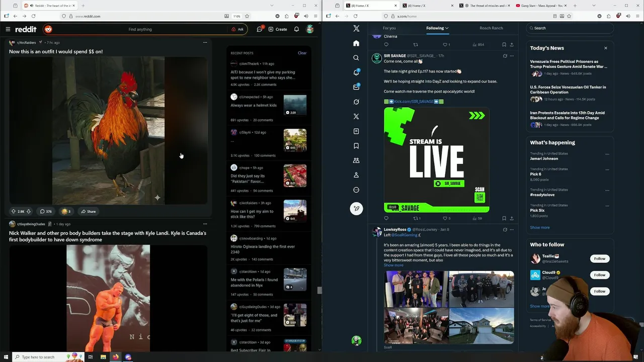
Task: Upvote the ArcRaiders outfit post
Action: point(14,211)
